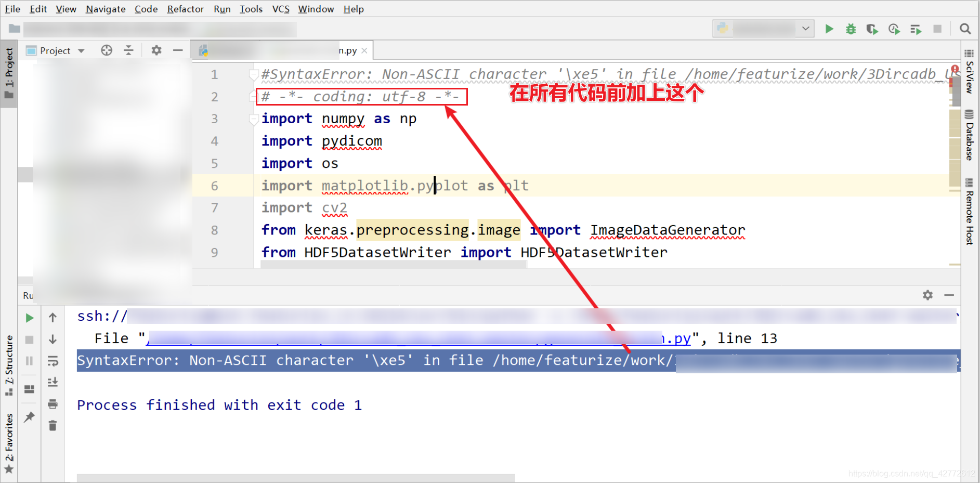Screen dimensions: 980x483
Task: Rerun the script in Run panel
Action: pyautogui.click(x=30, y=318)
